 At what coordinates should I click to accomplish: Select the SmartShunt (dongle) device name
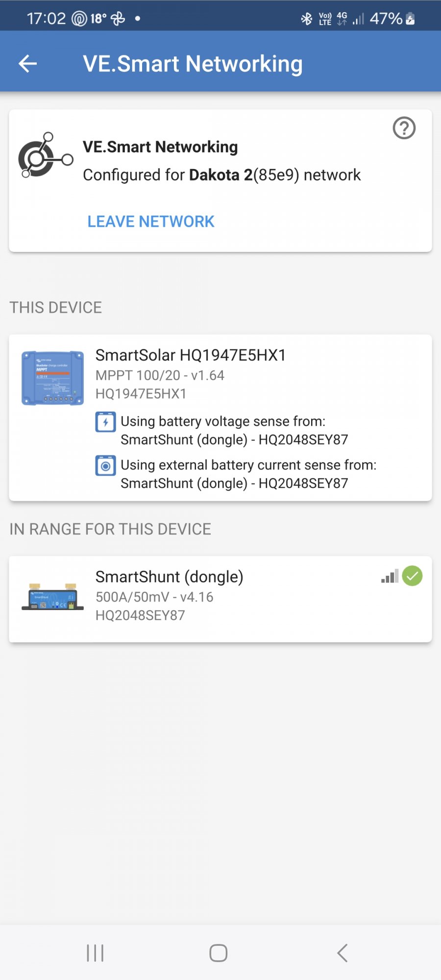click(x=169, y=577)
